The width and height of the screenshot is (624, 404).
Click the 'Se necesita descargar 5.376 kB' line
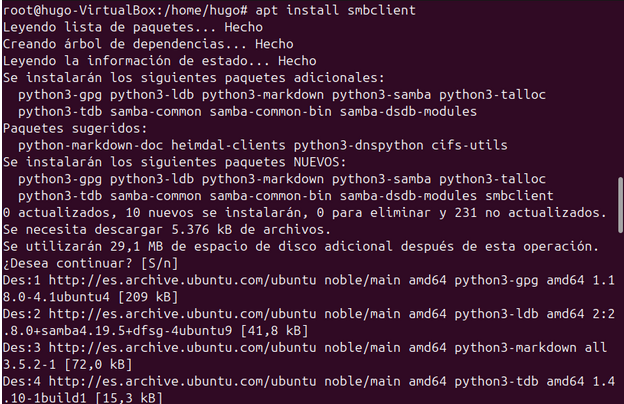(x=167, y=230)
